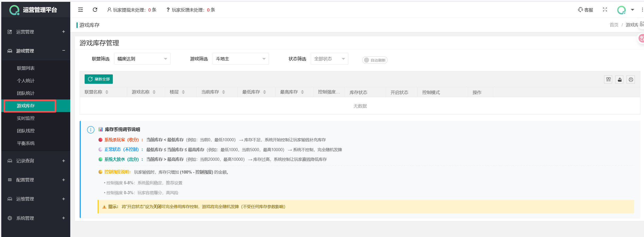This screenshot has width=644, height=237.
Task: Open the 客服 customer service icon
Action: pyautogui.click(x=585, y=10)
